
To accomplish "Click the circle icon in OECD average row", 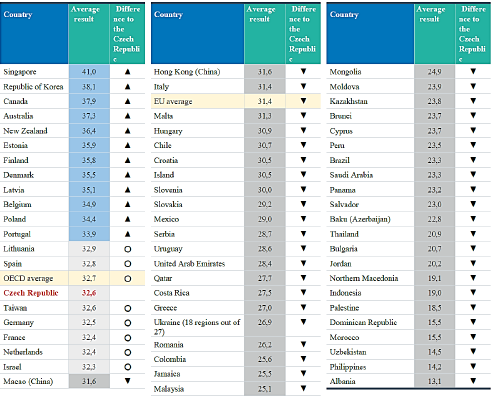I will coord(127,279).
